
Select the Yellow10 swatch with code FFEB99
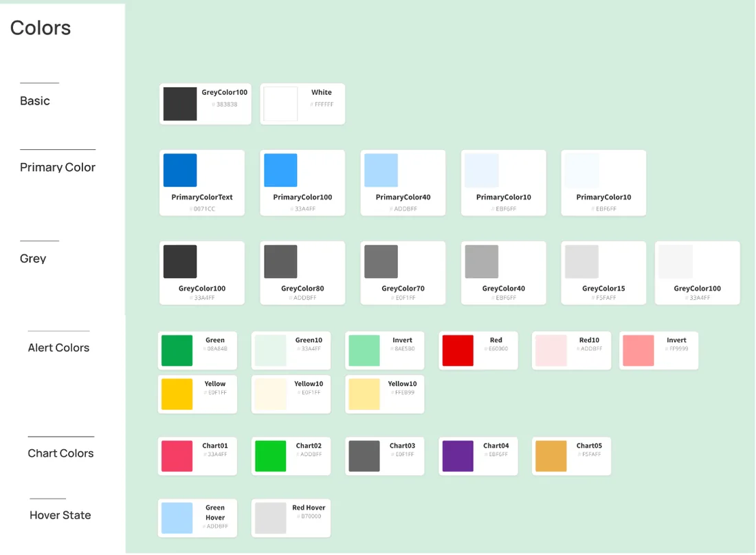[364, 394]
